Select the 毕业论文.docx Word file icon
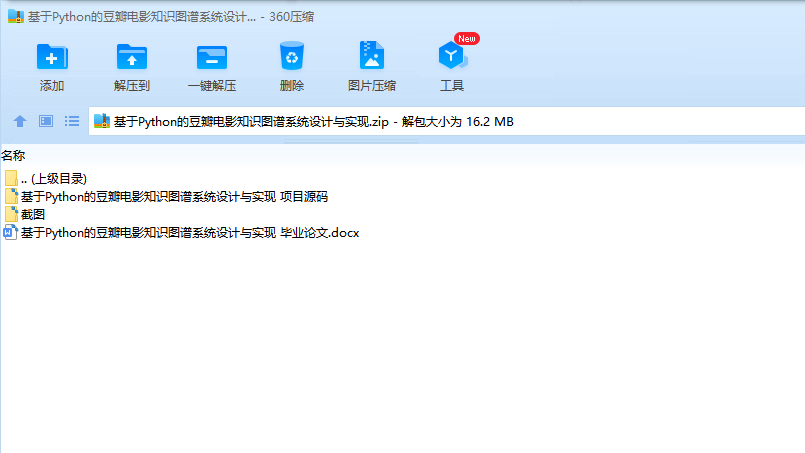Viewport: 805px width, 453px height. (x=10, y=233)
